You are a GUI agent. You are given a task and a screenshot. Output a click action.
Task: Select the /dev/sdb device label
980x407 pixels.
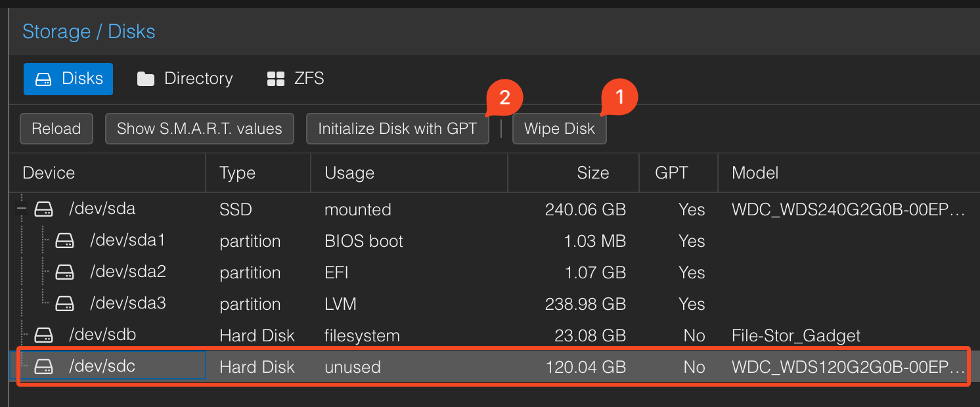[x=102, y=335]
